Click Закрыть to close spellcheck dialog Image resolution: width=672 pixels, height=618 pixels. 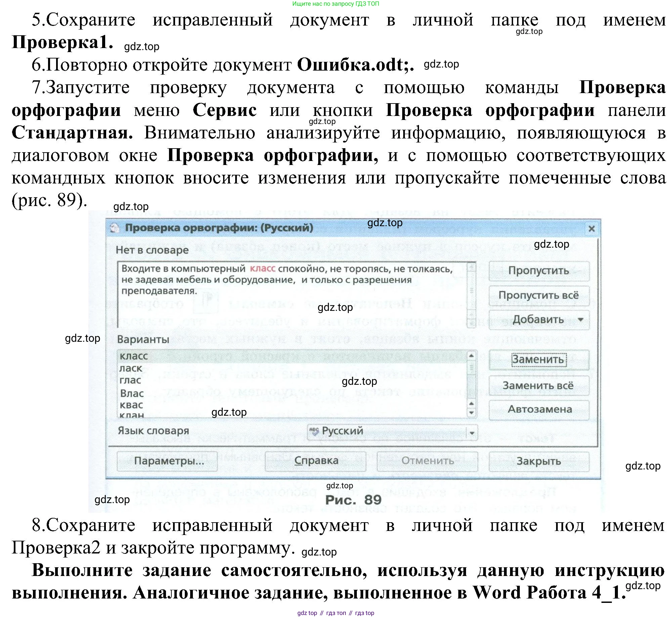point(539,461)
